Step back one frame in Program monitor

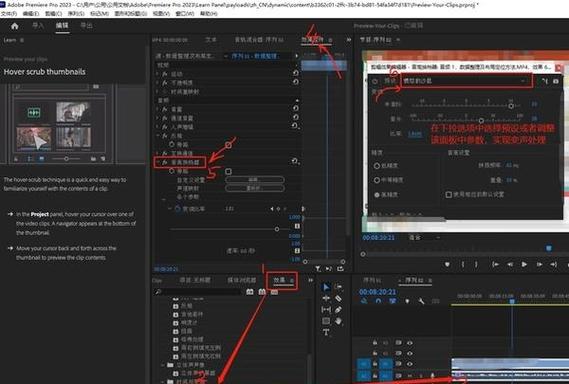[x=510, y=265]
